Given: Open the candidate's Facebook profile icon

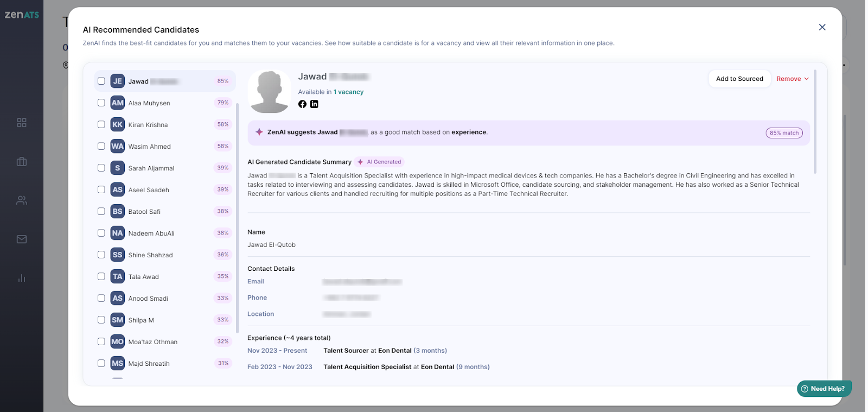Looking at the screenshot, I should (302, 104).
